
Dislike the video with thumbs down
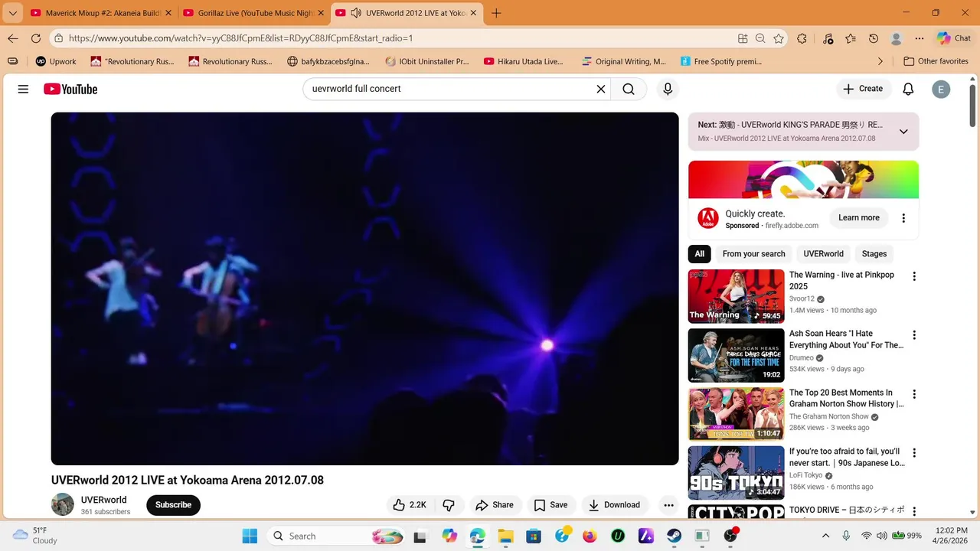(449, 505)
